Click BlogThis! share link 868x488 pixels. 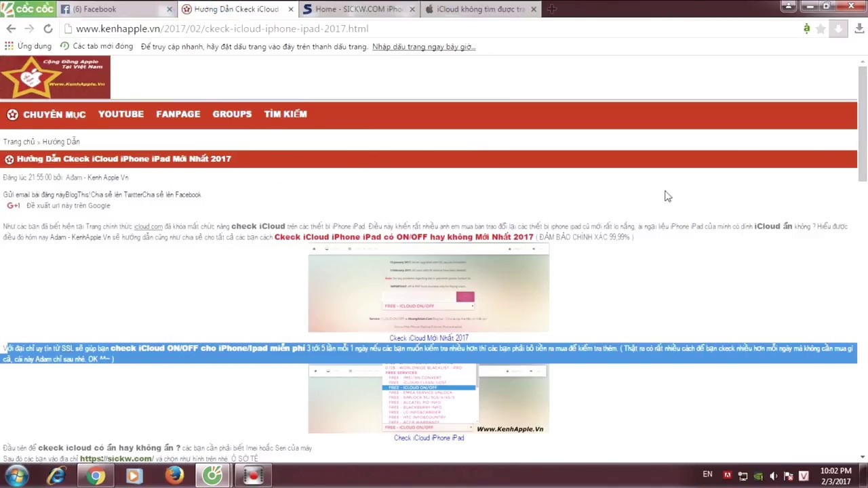[77, 195]
